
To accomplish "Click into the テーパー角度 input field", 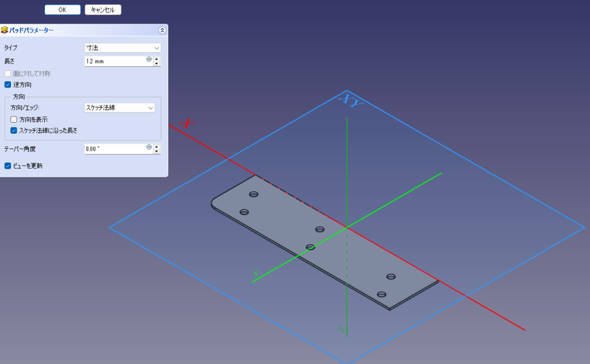I will (x=114, y=149).
